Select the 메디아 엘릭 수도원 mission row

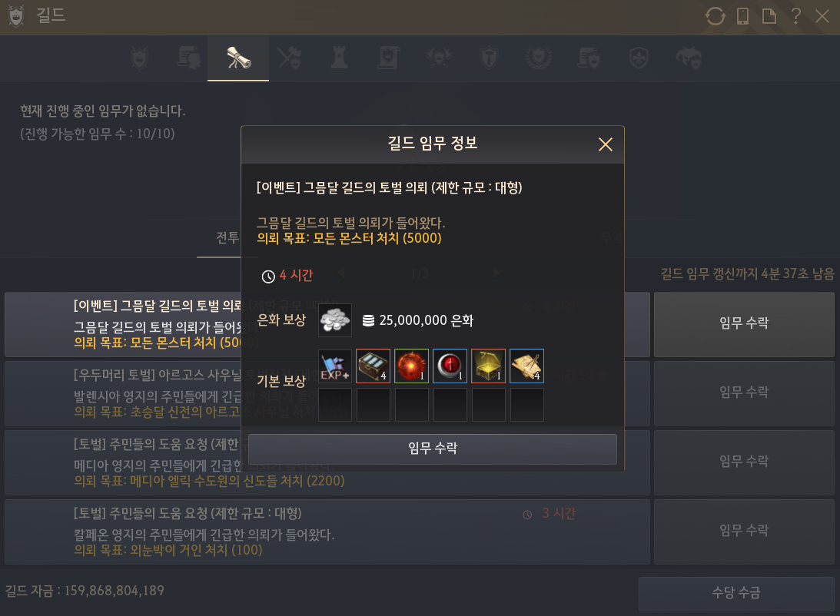pyautogui.click(x=327, y=462)
